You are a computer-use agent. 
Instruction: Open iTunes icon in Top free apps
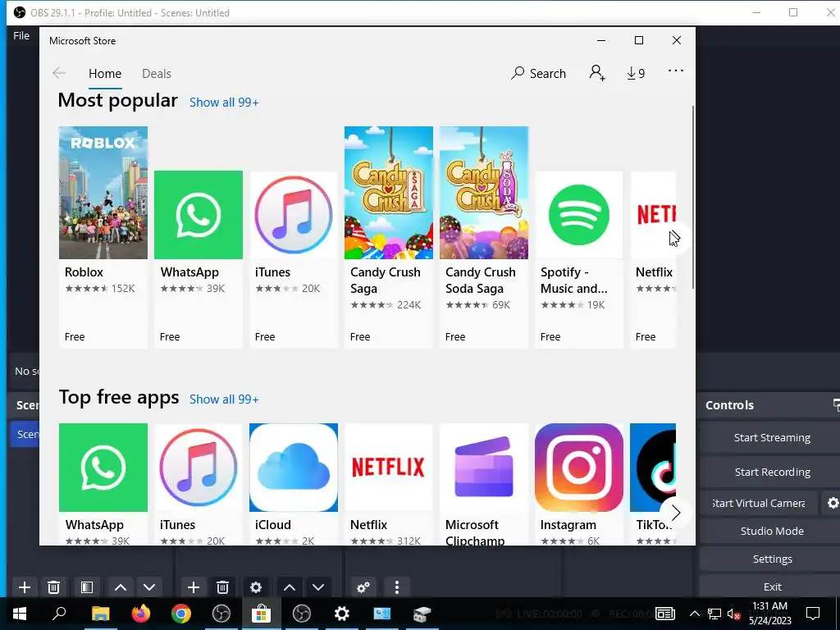click(x=199, y=467)
